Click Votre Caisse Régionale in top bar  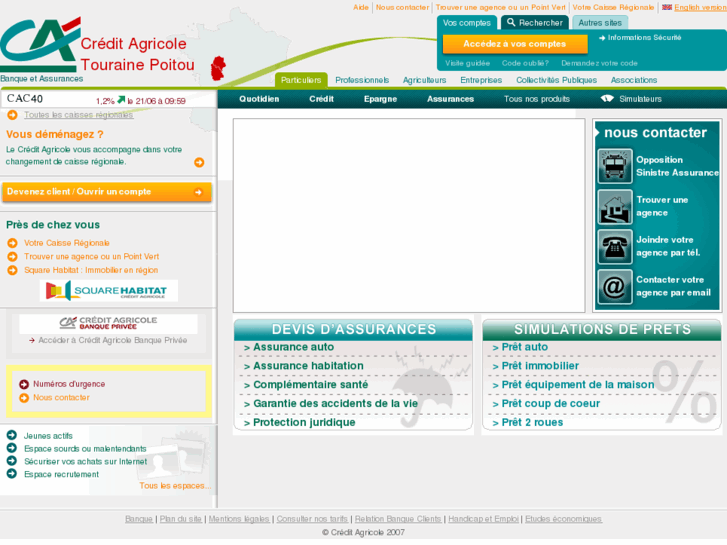613,7
